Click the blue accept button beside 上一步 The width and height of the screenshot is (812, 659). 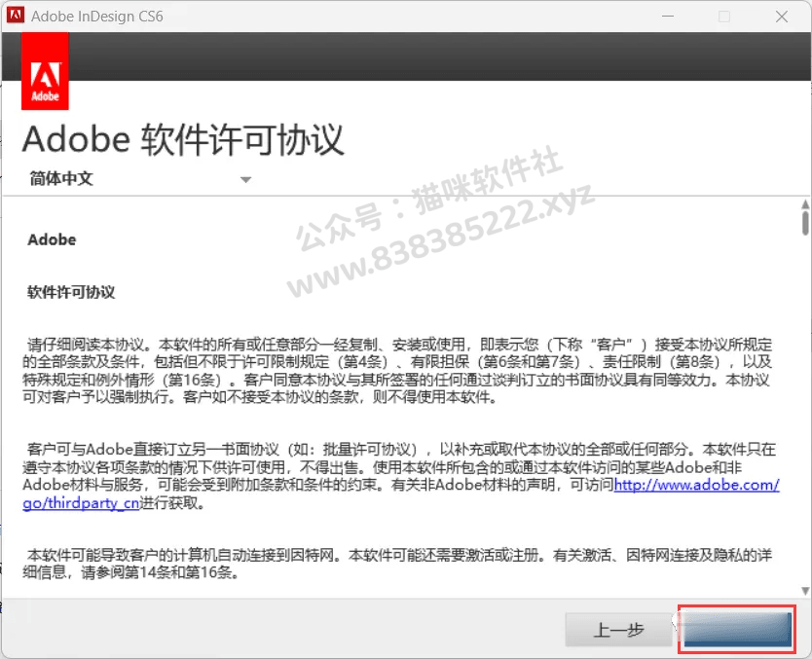pyautogui.click(x=737, y=630)
